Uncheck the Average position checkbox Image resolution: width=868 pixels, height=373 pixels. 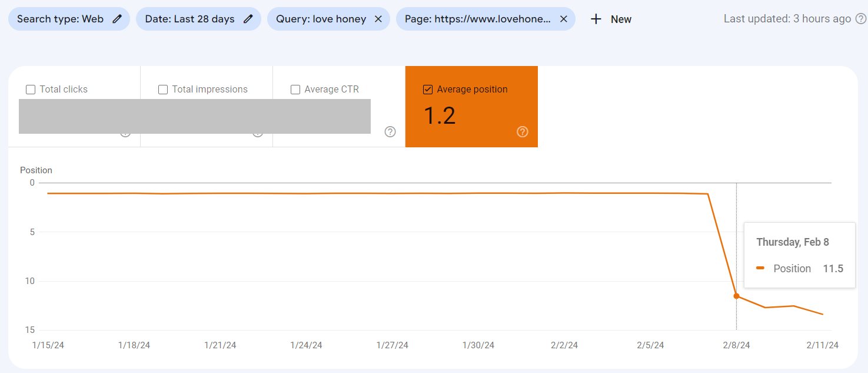pyautogui.click(x=428, y=90)
